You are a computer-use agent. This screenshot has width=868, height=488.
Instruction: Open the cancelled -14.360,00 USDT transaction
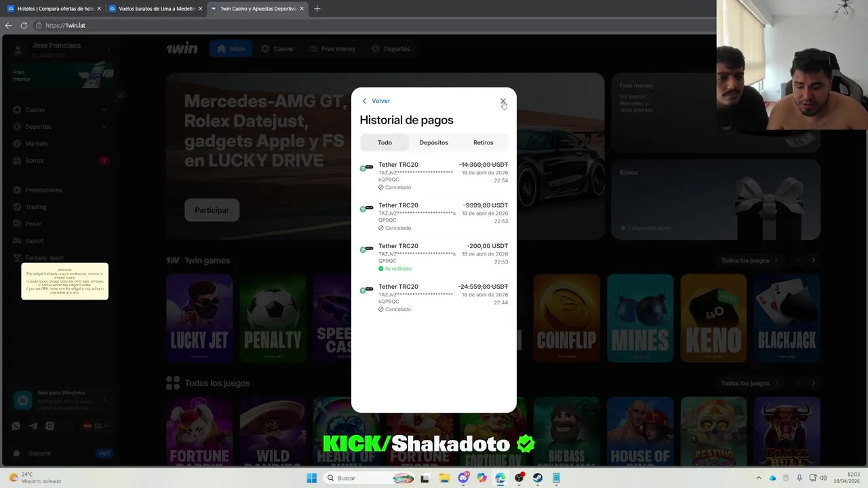tap(434, 176)
